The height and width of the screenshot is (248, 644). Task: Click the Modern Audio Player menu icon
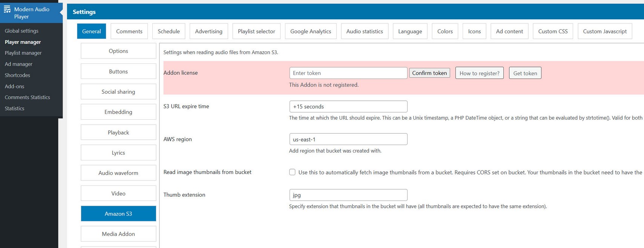coord(7,9)
